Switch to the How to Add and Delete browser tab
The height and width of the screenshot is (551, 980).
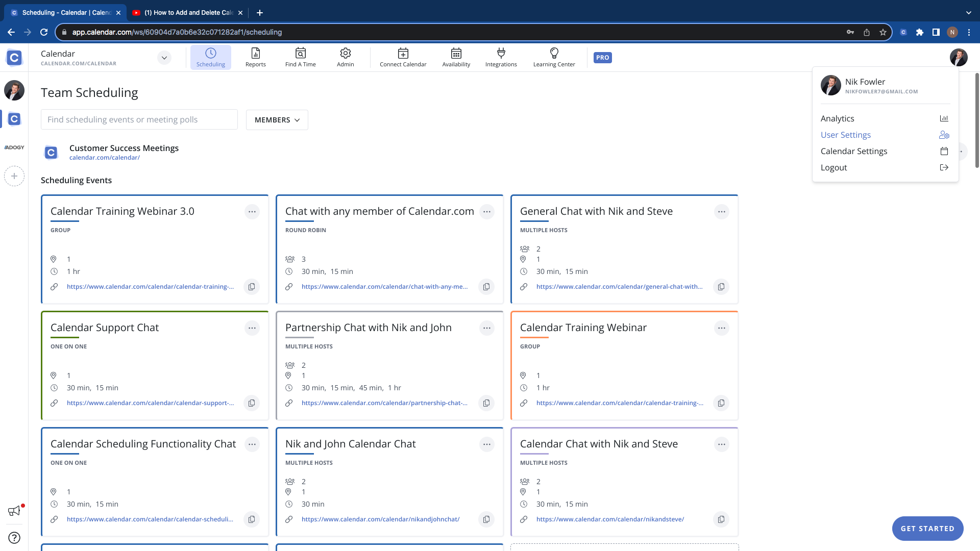click(x=187, y=13)
